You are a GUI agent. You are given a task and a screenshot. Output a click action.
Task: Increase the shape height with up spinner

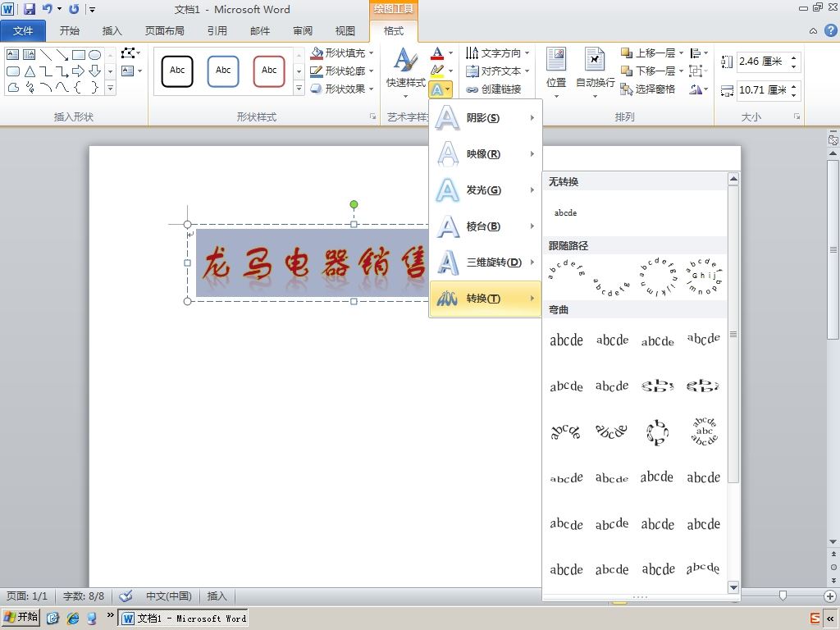[794, 57]
